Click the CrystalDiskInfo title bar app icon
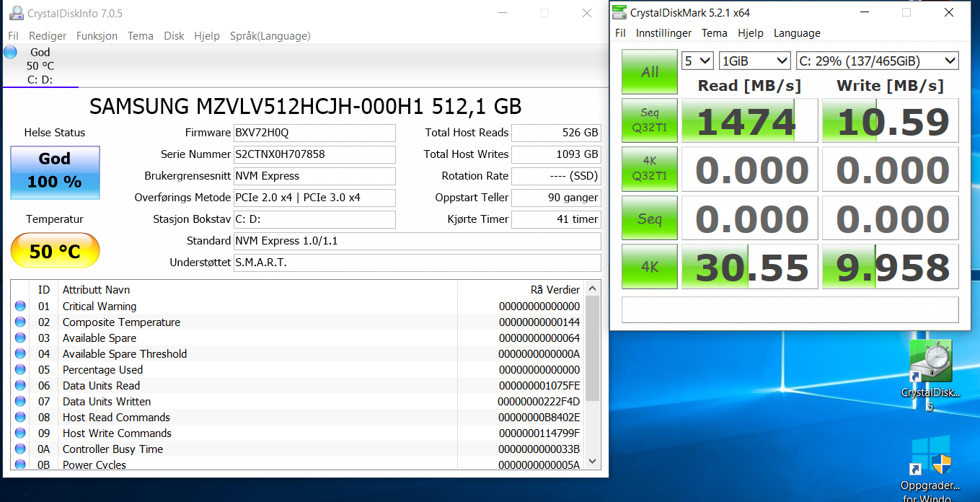This screenshot has height=502, width=980. point(15,13)
